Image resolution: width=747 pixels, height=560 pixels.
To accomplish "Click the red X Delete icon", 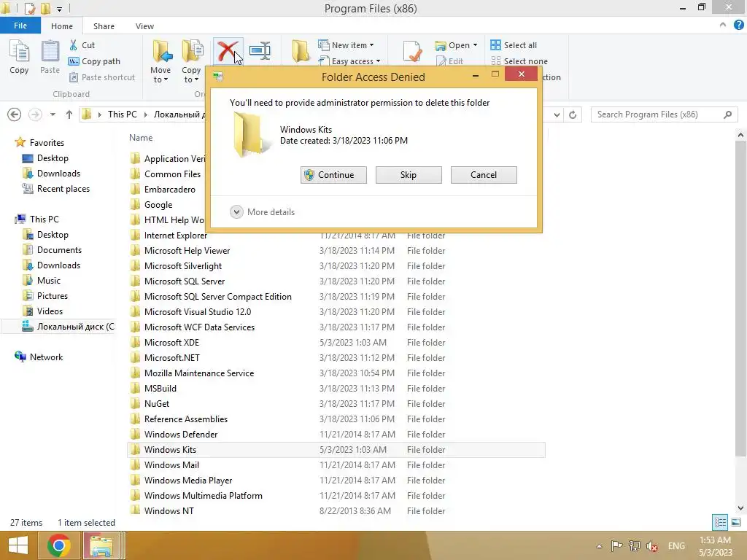I will (x=228, y=51).
